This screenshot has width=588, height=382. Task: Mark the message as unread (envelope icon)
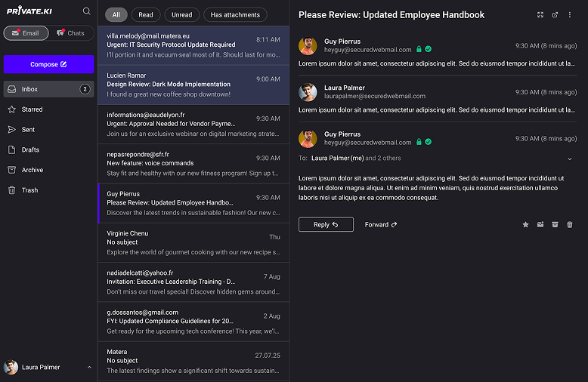[x=540, y=224]
